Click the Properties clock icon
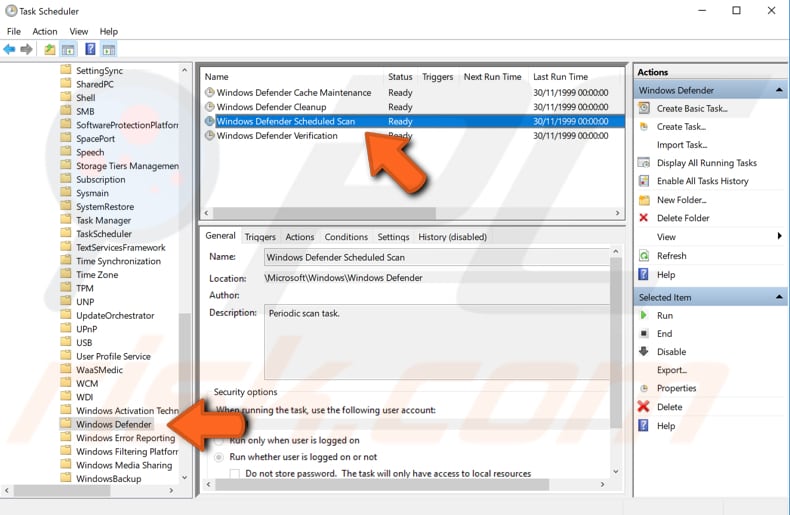Viewport: 790px width, 515px height. 644,388
